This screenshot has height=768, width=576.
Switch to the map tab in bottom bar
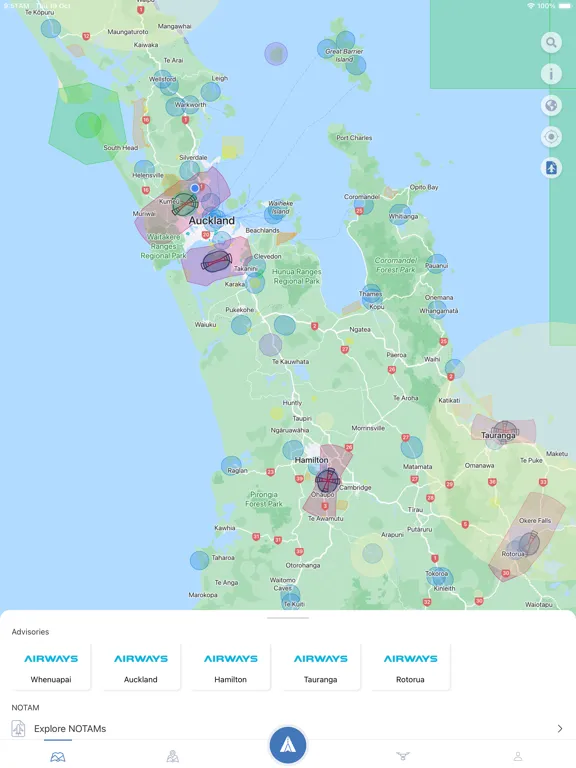point(58,757)
